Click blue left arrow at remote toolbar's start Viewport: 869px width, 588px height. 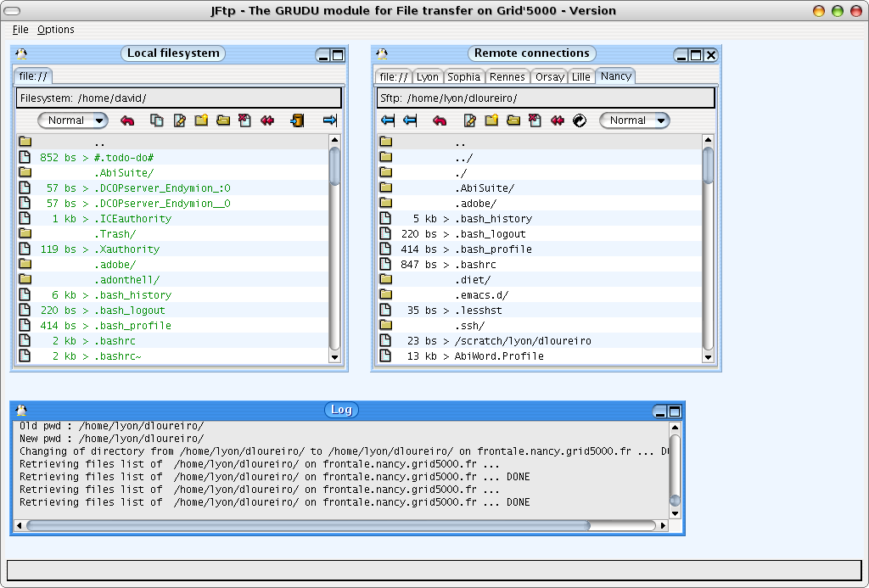(x=388, y=120)
